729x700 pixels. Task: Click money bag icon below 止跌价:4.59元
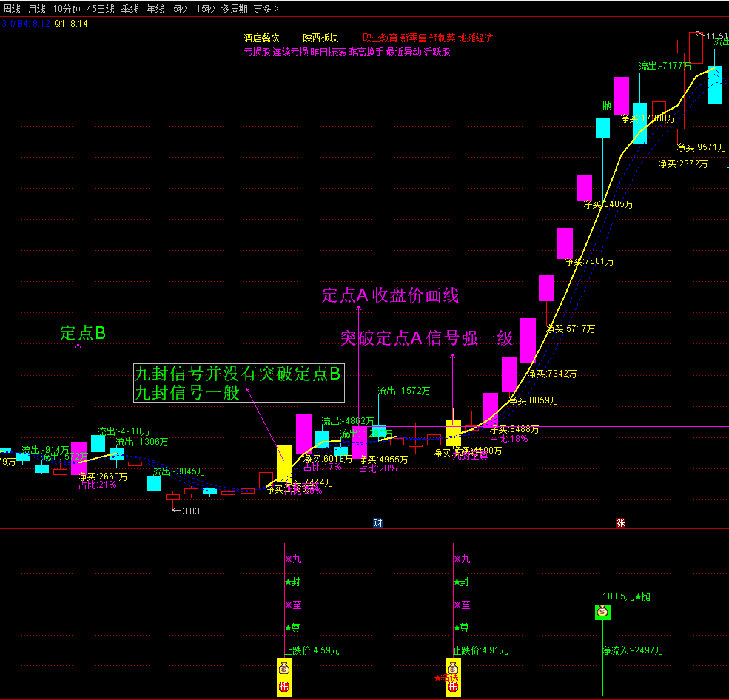(284, 667)
